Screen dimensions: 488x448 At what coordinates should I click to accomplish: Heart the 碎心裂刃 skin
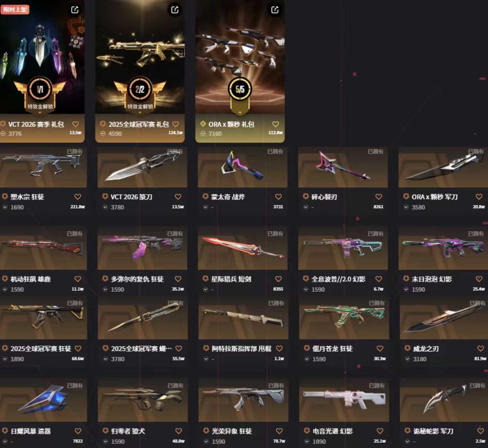coord(379,197)
